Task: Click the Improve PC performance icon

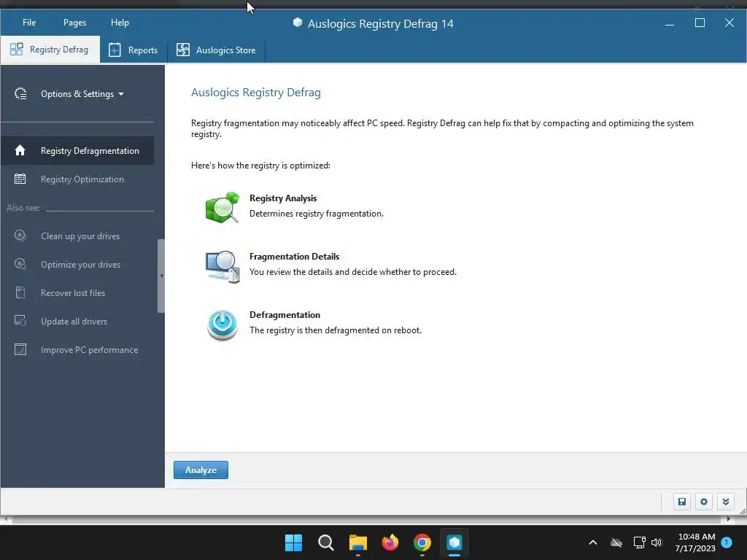Action: point(20,349)
